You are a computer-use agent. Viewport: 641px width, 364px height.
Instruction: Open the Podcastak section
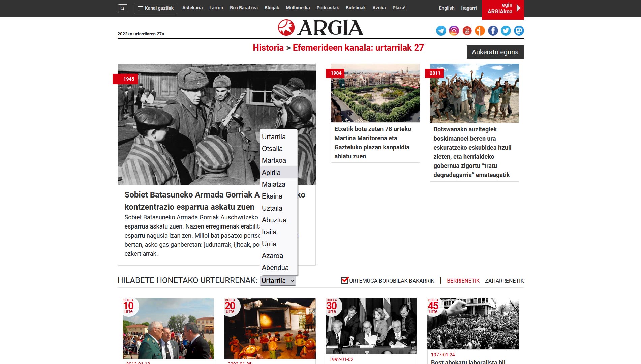coord(327,8)
